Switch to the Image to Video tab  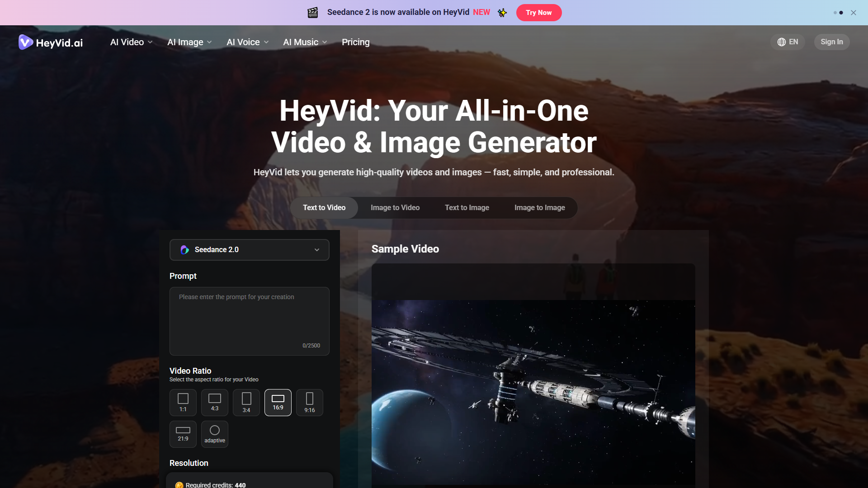395,208
